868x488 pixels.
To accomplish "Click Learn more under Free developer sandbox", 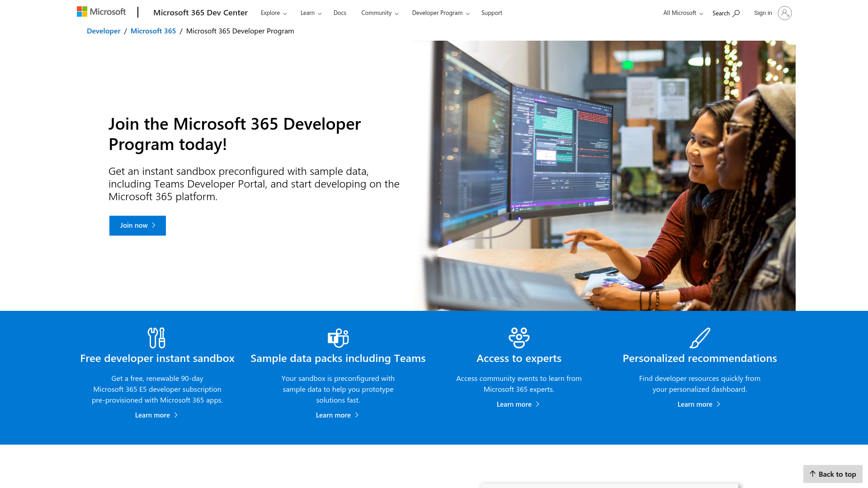I will pyautogui.click(x=157, y=415).
